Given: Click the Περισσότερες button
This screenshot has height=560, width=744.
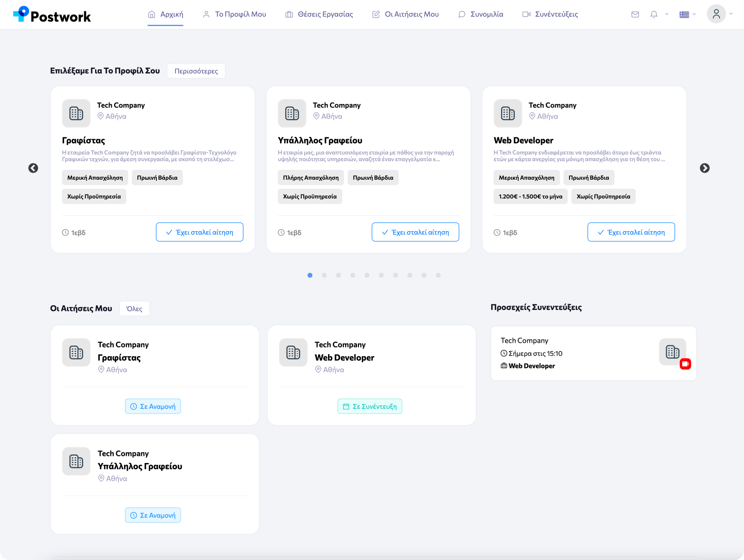Looking at the screenshot, I should coord(196,71).
